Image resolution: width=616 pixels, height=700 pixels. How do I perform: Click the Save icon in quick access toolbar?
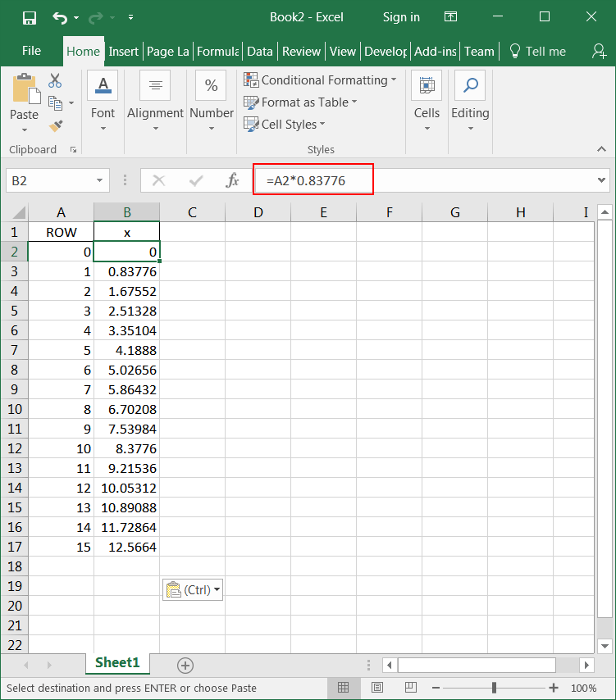coord(30,18)
